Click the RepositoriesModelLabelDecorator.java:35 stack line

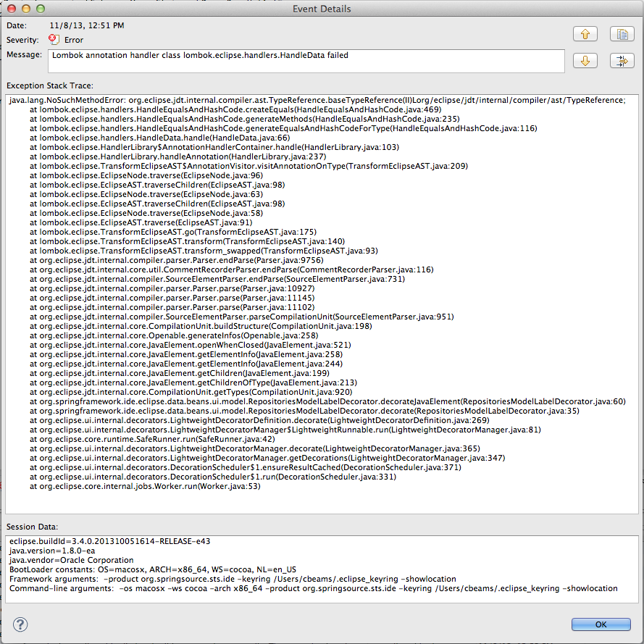[304, 411]
